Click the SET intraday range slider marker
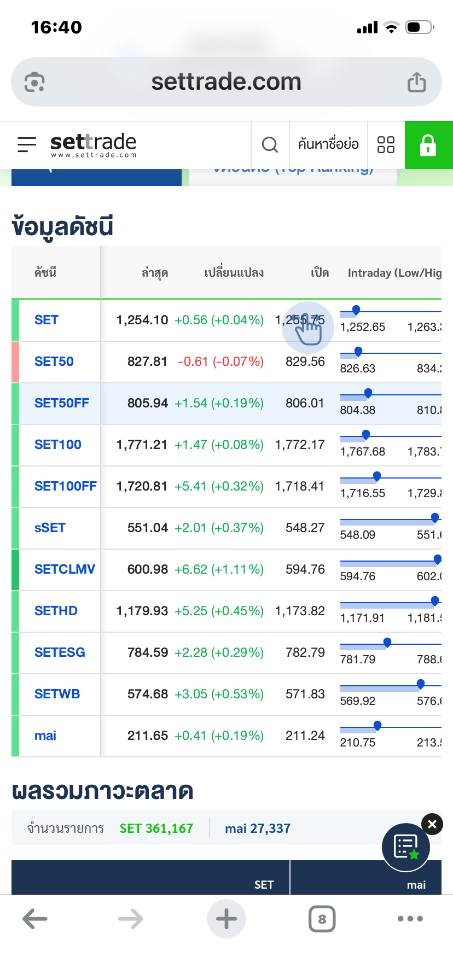Viewport: 453px width, 980px height. (356, 310)
